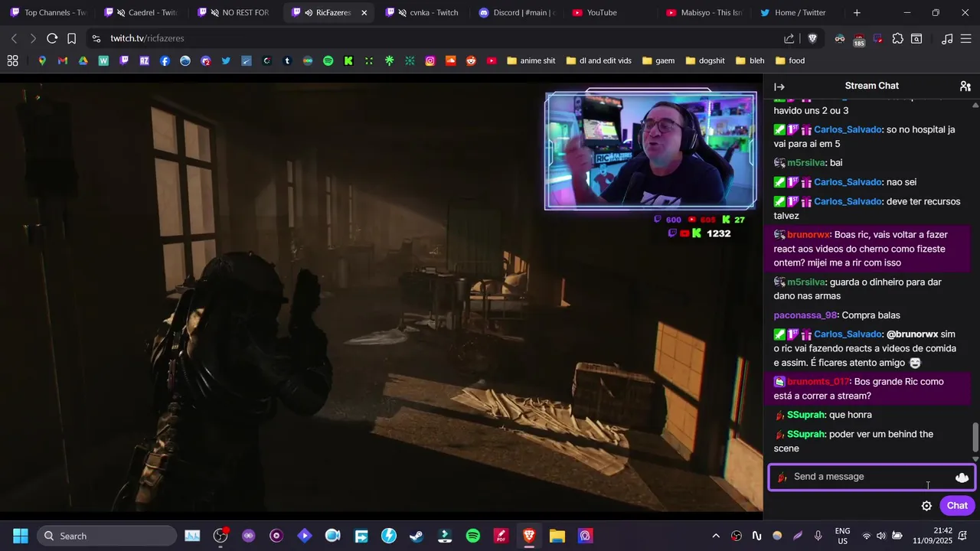This screenshot has height=551, width=980.
Task: Click brunomts_017 username in chat
Action: point(818,382)
